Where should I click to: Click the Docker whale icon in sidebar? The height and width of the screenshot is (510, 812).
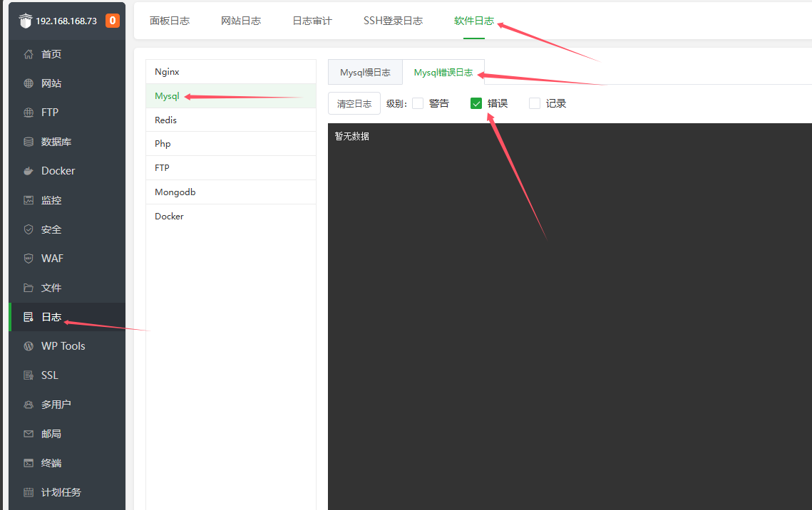pyautogui.click(x=29, y=171)
